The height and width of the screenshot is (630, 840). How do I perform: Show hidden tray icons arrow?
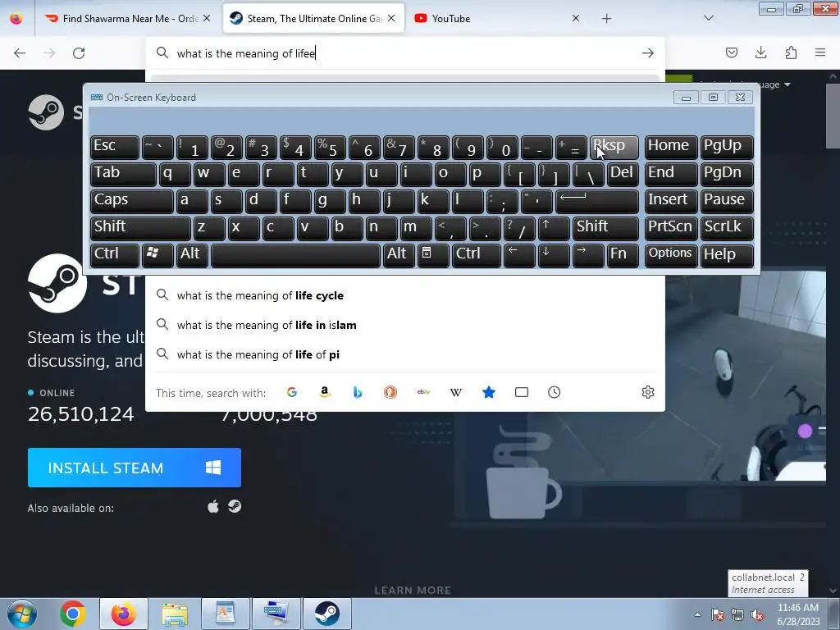coord(697,614)
